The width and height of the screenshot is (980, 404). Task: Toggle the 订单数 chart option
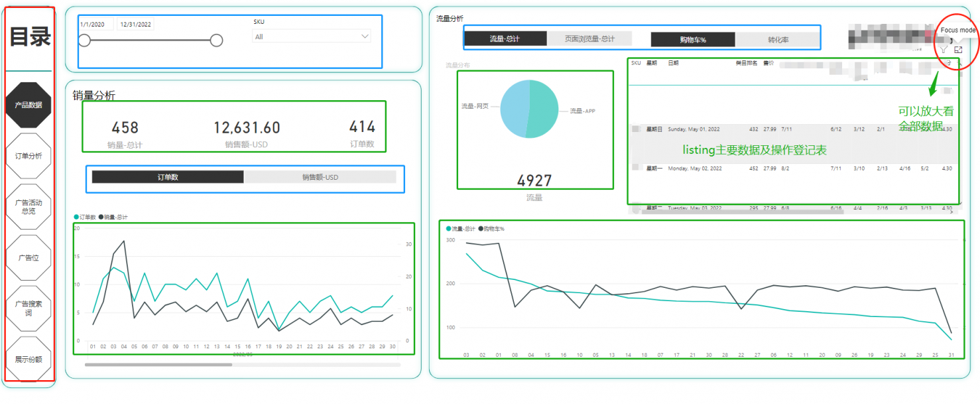(168, 177)
